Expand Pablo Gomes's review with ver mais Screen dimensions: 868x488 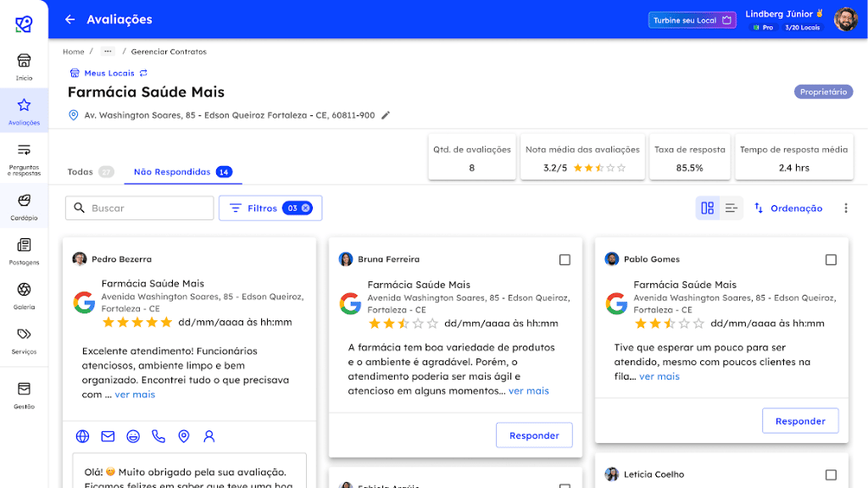(659, 376)
